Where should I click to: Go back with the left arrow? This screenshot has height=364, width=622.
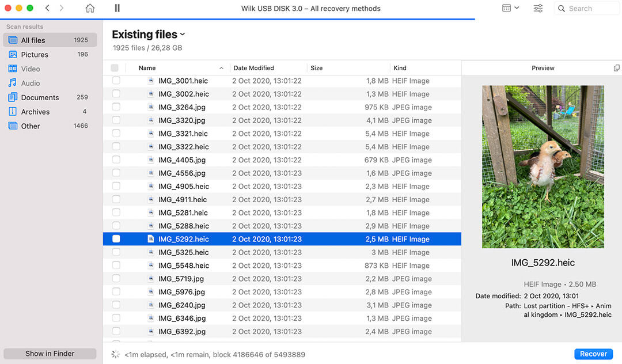47,8
